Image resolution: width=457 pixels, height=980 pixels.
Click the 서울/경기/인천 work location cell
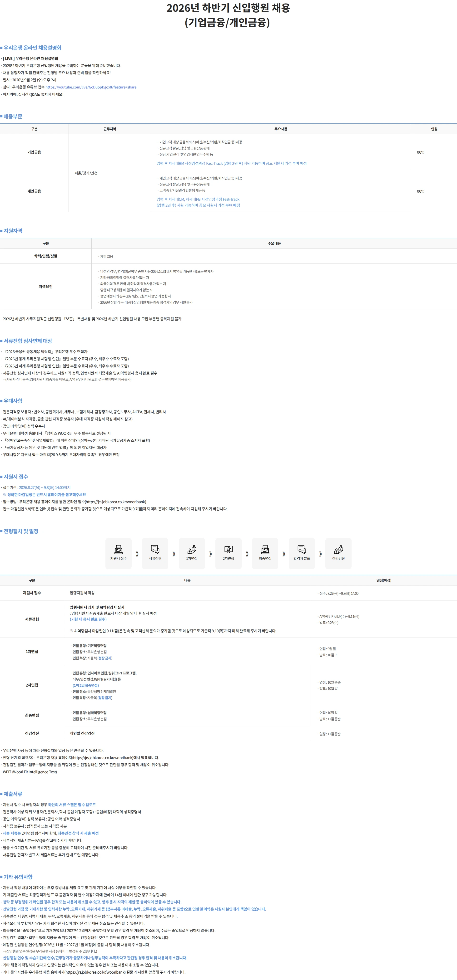[86, 173]
